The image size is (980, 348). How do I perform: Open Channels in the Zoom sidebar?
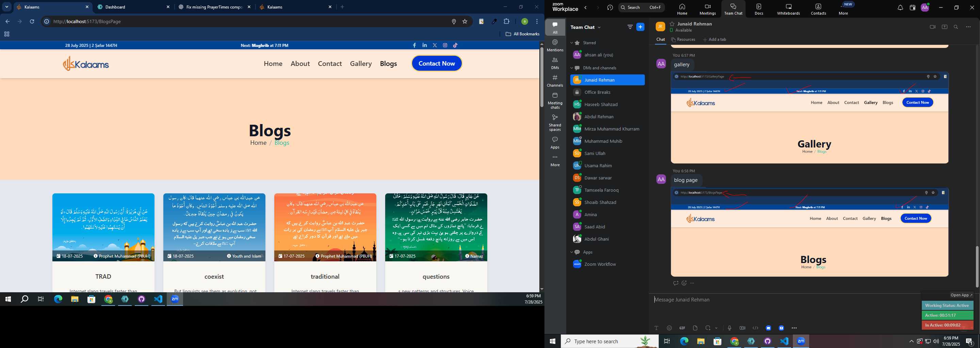[x=555, y=81]
